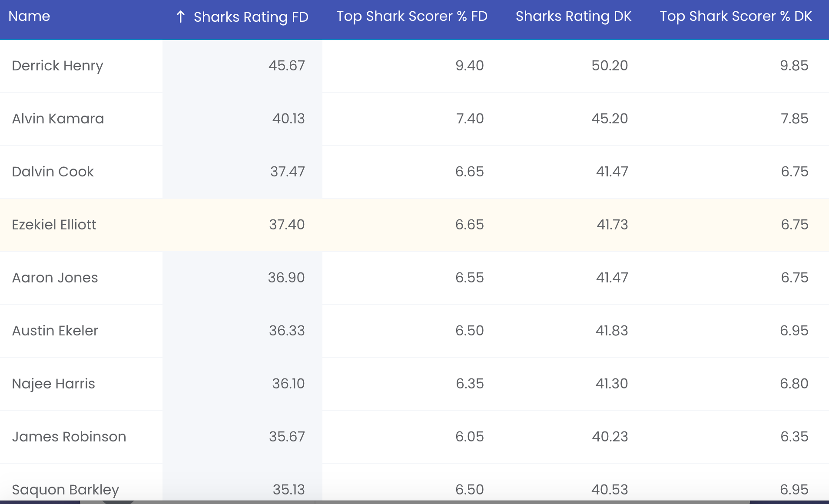Click the ascending sort arrow icon
The image size is (829, 504).
click(181, 17)
